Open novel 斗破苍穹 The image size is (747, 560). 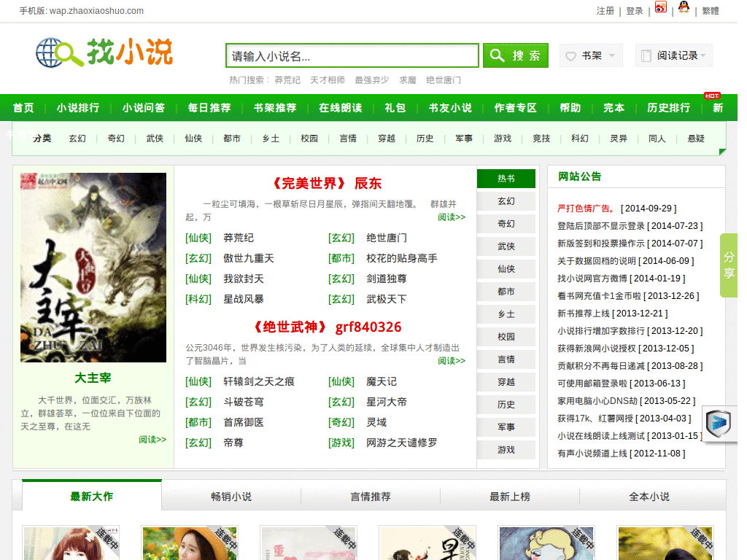click(x=244, y=402)
